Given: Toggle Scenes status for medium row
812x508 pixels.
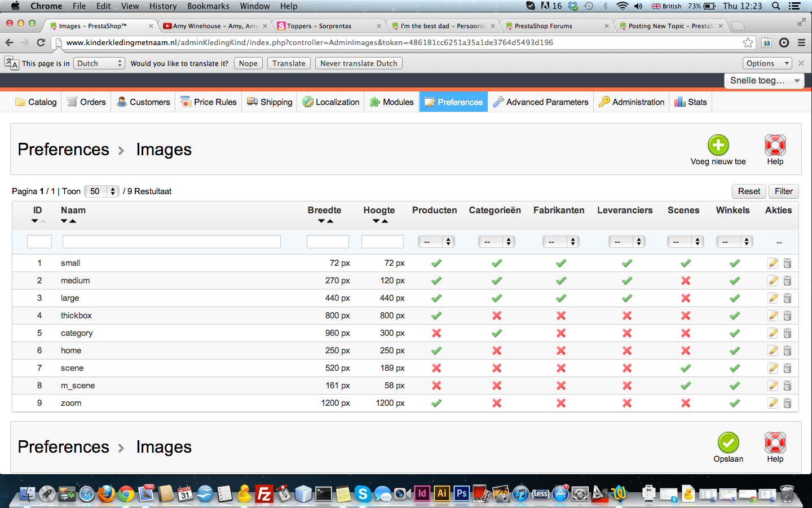Looking at the screenshot, I should pyautogui.click(x=686, y=281).
